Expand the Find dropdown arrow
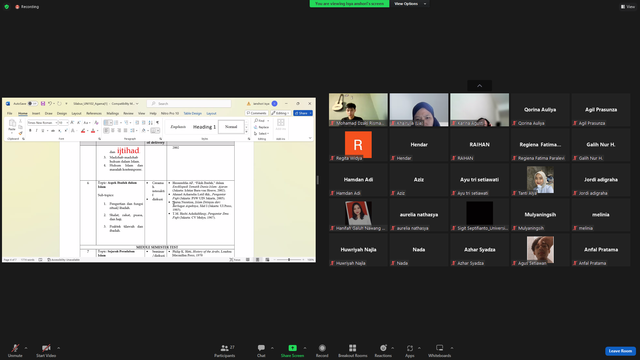 (x=268, y=121)
